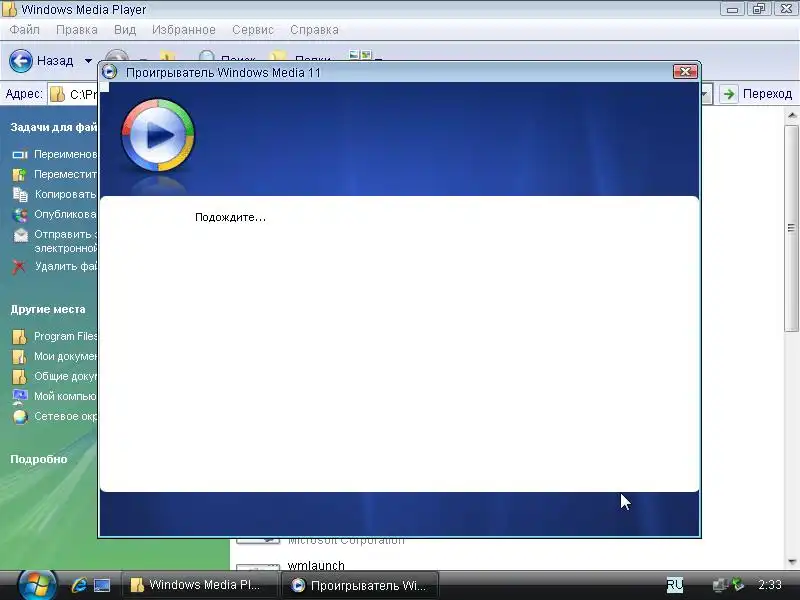This screenshot has width=800, height=600.
Task: Click the network tray icon
Action: tap(720, 585)
